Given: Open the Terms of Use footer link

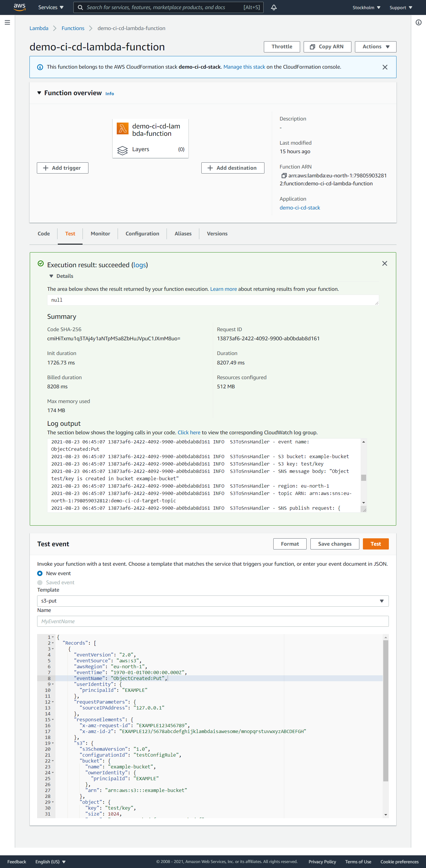Looking at the screenshot, I should 358,862.
